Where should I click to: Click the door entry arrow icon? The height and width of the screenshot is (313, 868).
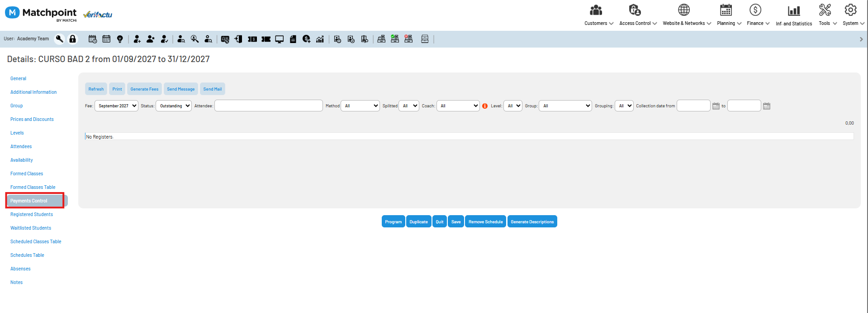238,39
